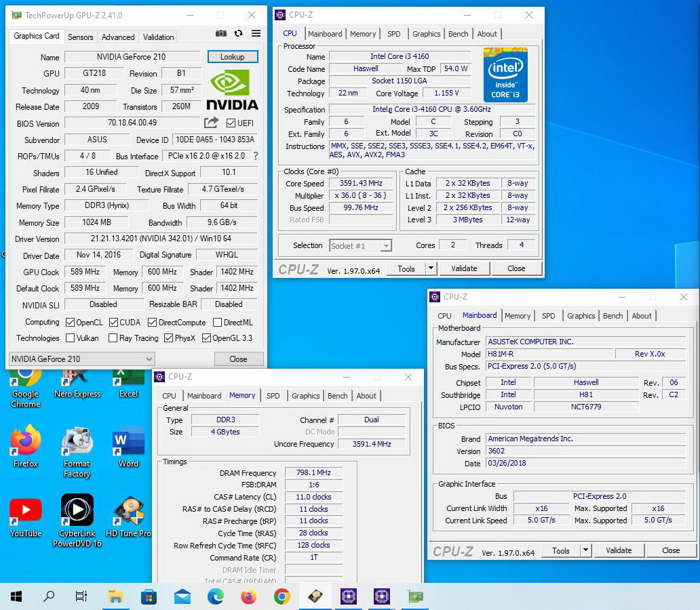700x610 pixels.
Task: Toggle the DirectML checkbox
Action: [x=218, y=322]
